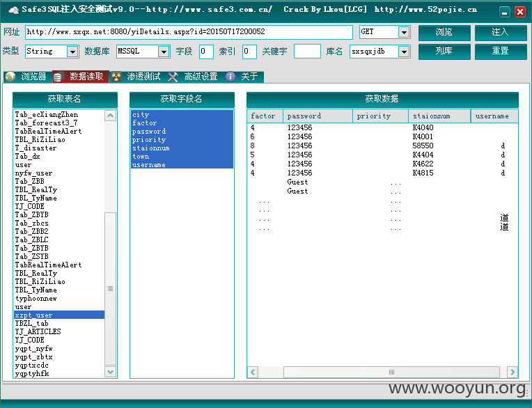The width and height of the screenshot is (532, 408).
Task: Click the 获取表名 button
Action: click(x=65, y=100)
